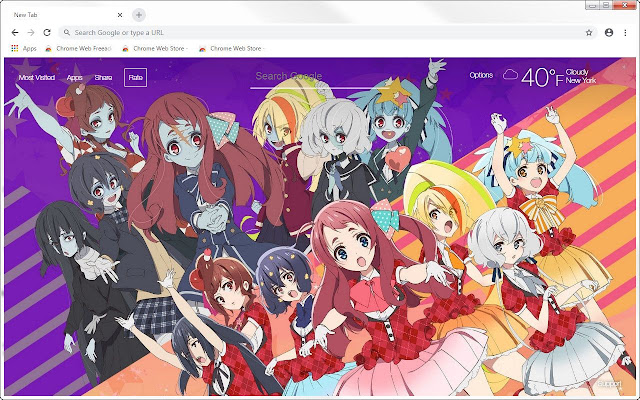Click the forward navigation arrow
Image resolution: width=640 pixels, height=400 pixels.
31,32
